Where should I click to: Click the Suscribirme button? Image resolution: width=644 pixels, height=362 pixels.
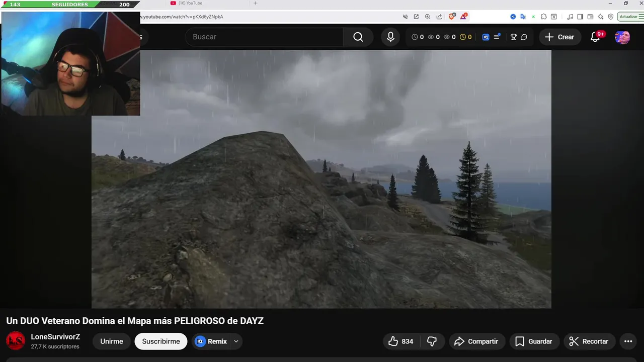pyautogui.click(x=161, y=341)
